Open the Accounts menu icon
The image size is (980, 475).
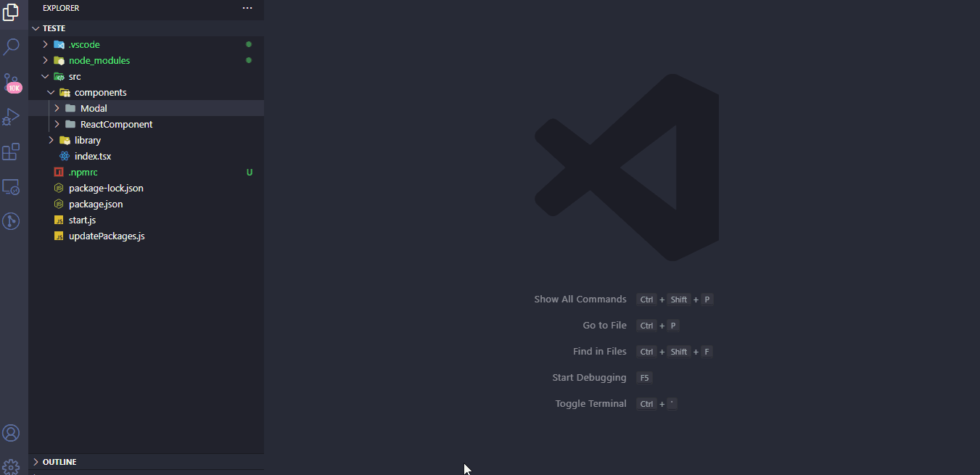point(11,433)
